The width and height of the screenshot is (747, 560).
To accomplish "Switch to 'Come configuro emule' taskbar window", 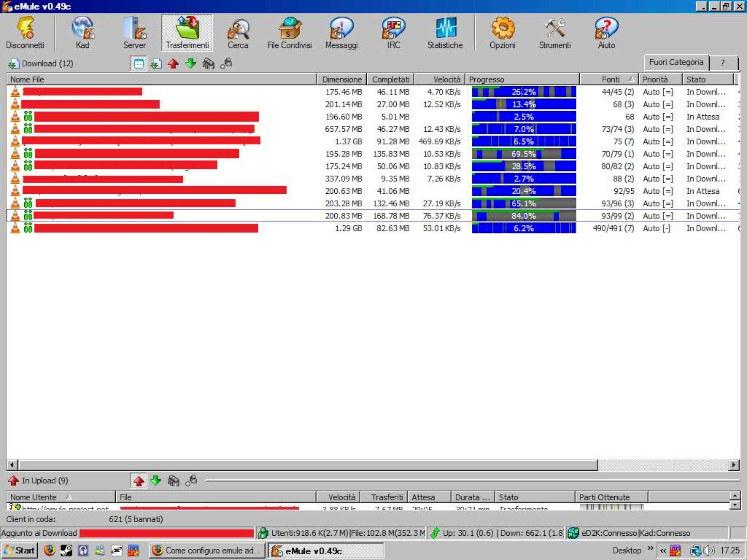I will pyautogui.click(x=207, y=551).
